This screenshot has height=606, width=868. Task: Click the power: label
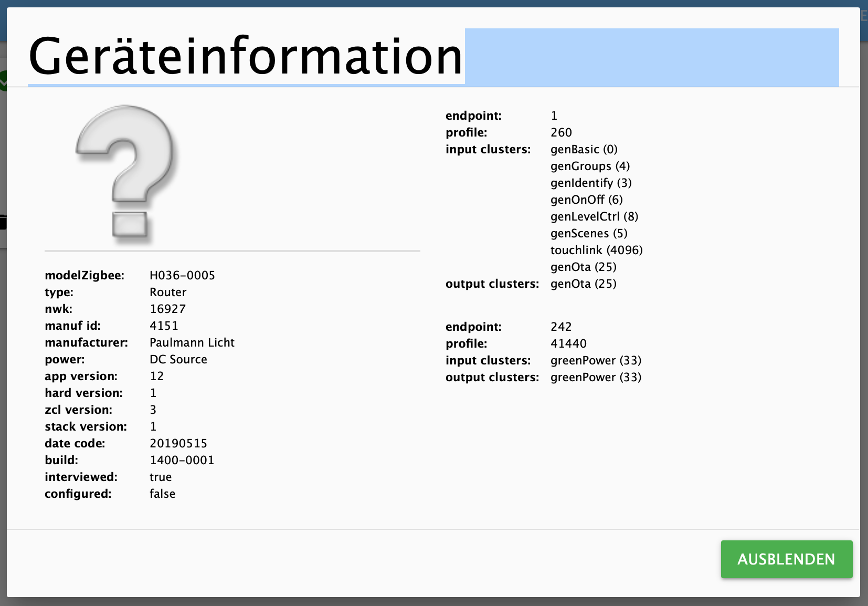click(65, 359)
